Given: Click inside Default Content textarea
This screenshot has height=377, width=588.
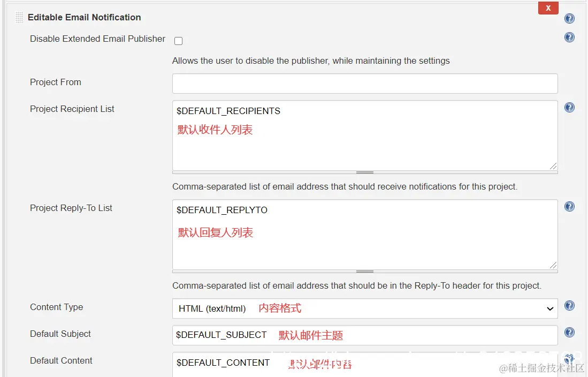Looking at the screenshot, I should click(x=365, y=365).
